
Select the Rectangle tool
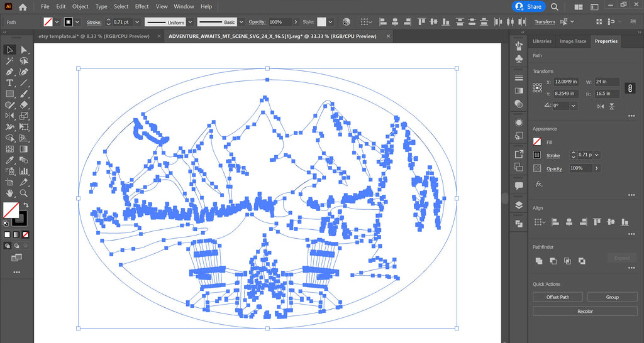(9, 94)
